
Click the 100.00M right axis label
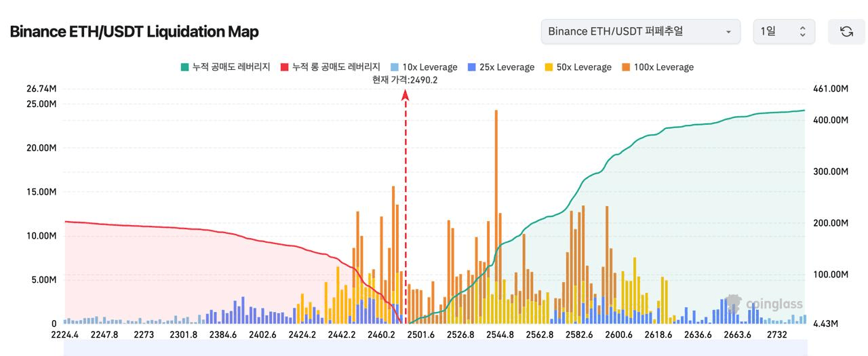tap(830, 275)
